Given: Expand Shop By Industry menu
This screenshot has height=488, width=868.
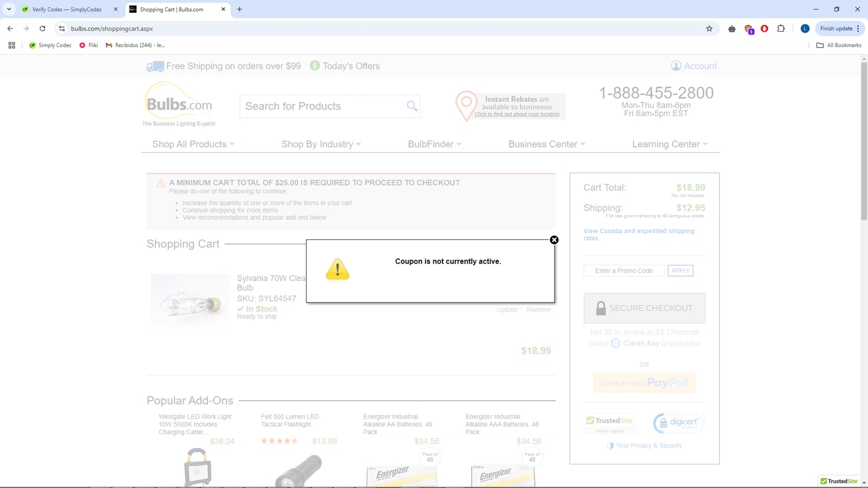Looking at the screenshot, I should click(x=321, y=144).
